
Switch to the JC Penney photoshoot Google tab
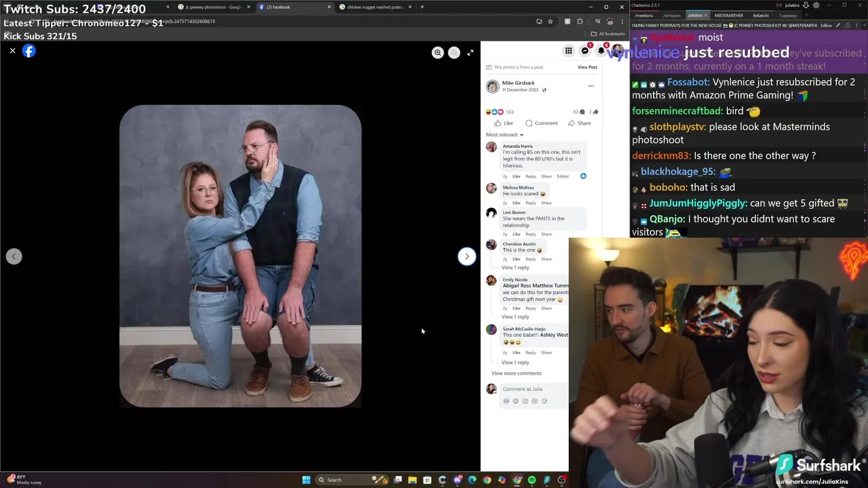(214, 7)
